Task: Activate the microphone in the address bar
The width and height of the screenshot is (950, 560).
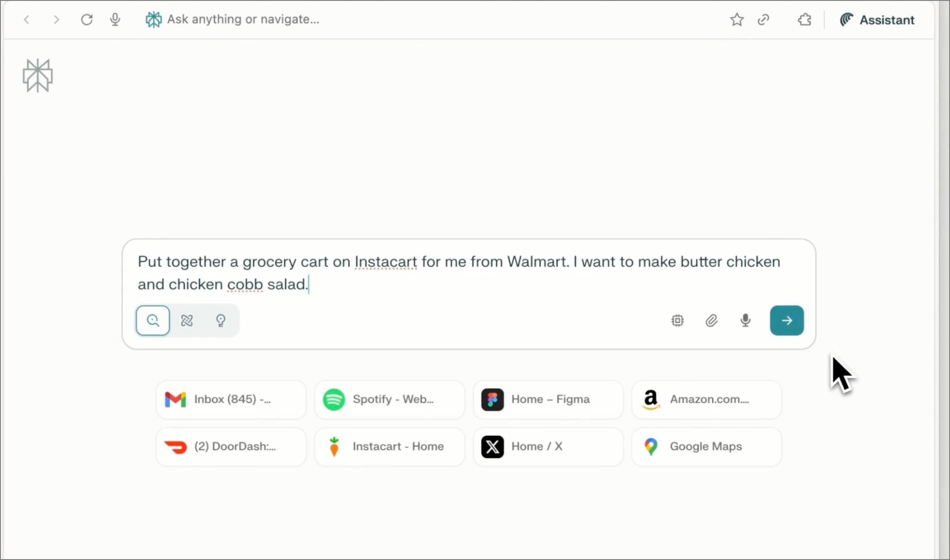Action: (115, 19)
